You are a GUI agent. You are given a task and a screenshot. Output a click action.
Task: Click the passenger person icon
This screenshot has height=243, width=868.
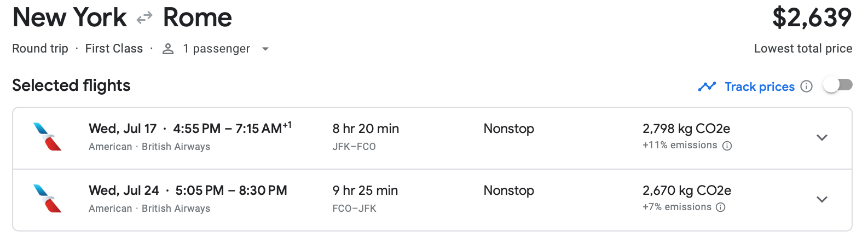click(x=168, y=49)
